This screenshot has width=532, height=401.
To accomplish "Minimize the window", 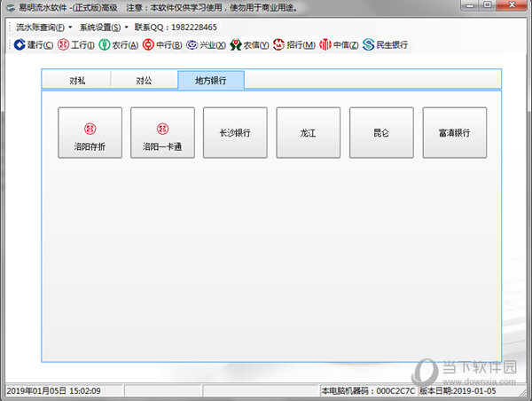I will pyautogui.click(x=470, y=5).
